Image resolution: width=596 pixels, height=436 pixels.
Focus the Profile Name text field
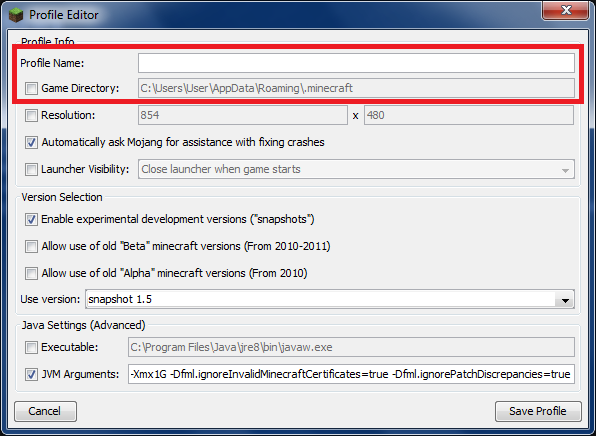pos(356,63)
